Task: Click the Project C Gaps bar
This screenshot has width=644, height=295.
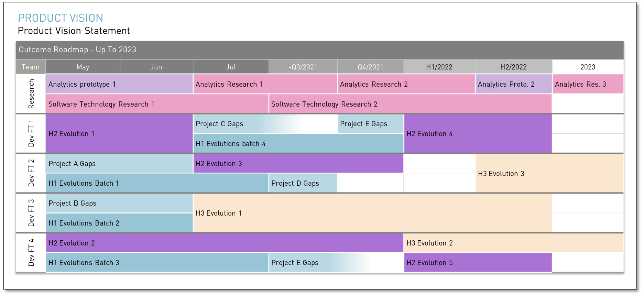Action: (x=265, y=124)
